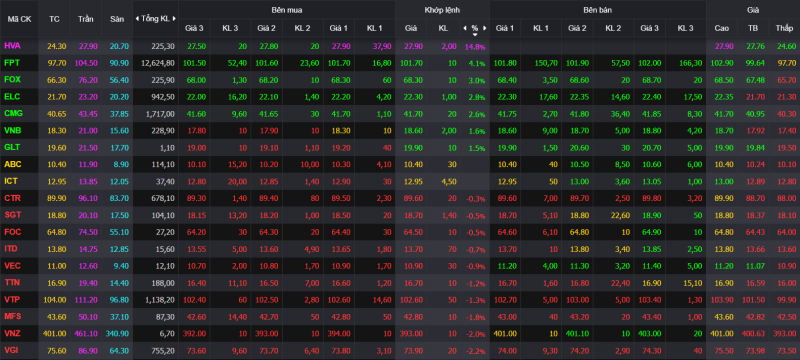The image size is (800, 360).
Task: Open VTP stock symbol
Action: coord(11,299)
